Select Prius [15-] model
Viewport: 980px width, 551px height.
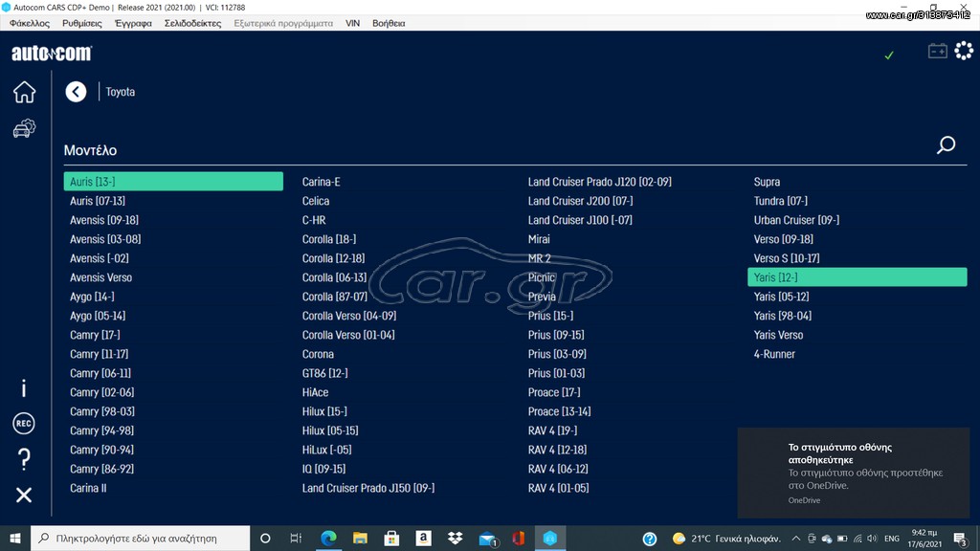[550, 316]
